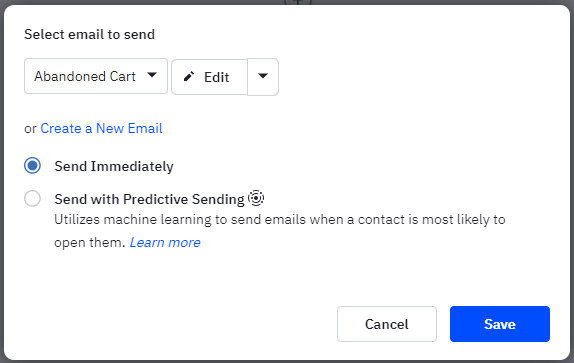Viewport: 574px width, 363px height.
Task: Select the Send Immediately radio button
Action: click(33, 165)
